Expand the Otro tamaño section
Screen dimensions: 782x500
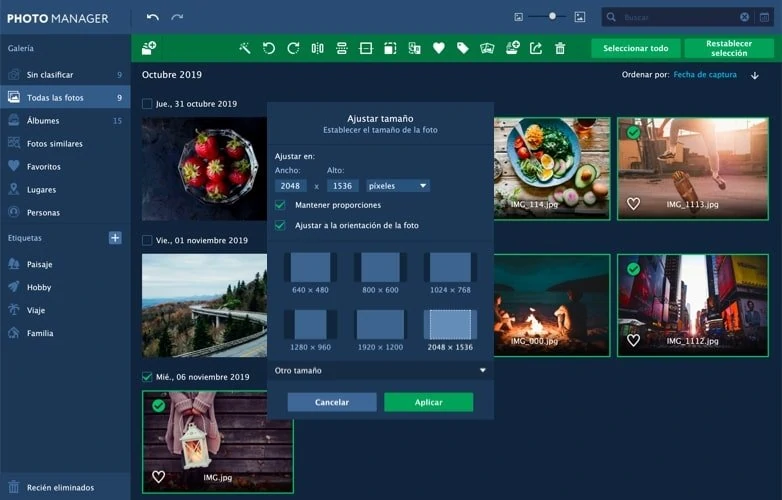pyautogui.click(x=380, y=370)
